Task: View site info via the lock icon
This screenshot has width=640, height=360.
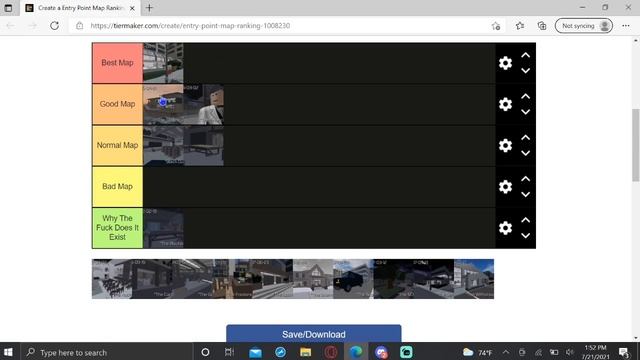Action: 80,26
